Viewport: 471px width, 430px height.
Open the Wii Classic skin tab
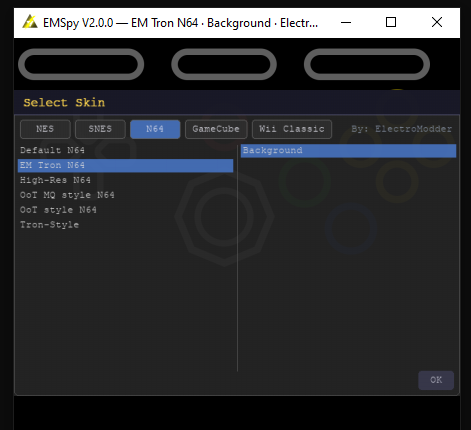292,129
